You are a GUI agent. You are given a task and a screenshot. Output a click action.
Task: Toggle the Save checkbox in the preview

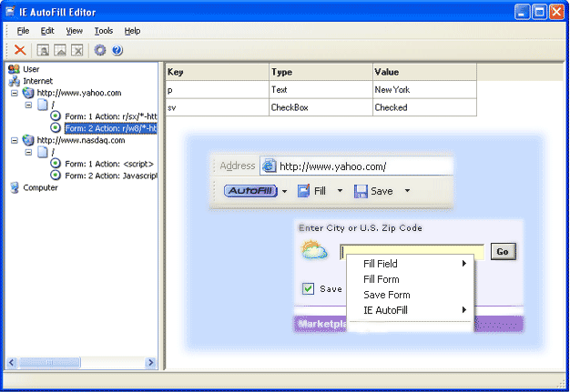(308, 288)
